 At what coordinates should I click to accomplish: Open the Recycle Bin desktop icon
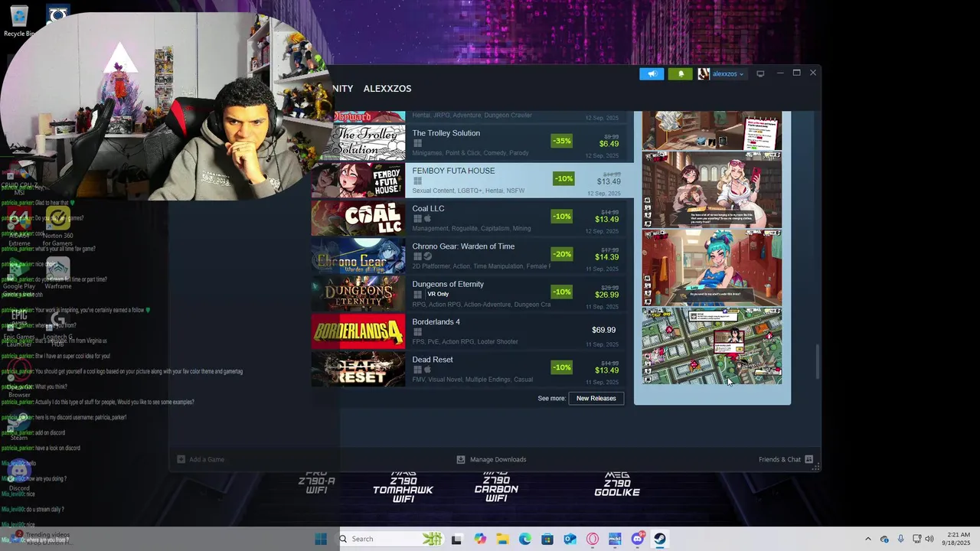[19, 21]
